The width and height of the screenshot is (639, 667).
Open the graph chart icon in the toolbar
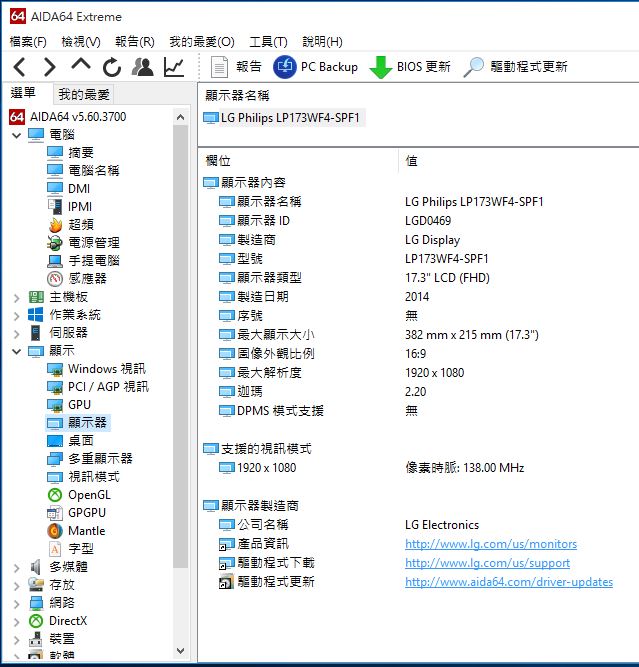(x=174, y=67)
